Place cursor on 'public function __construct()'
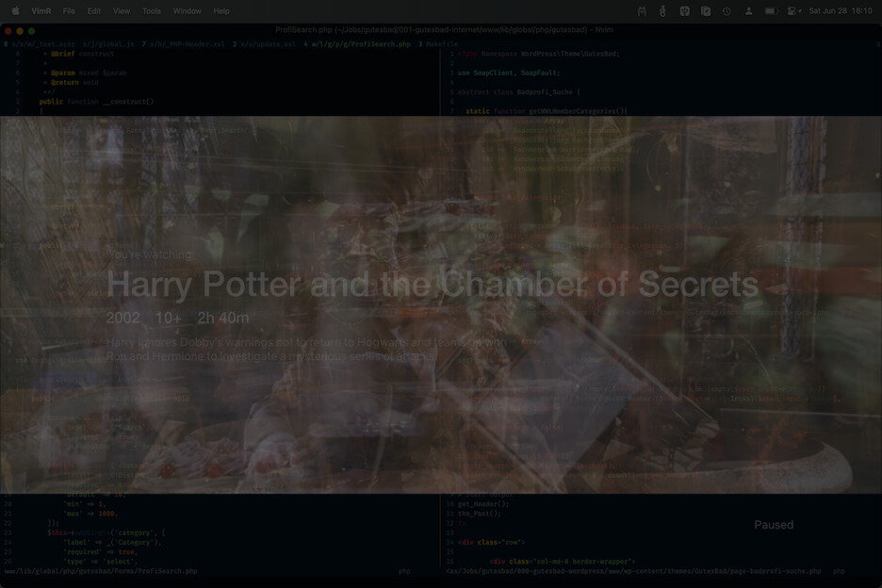 96,102
